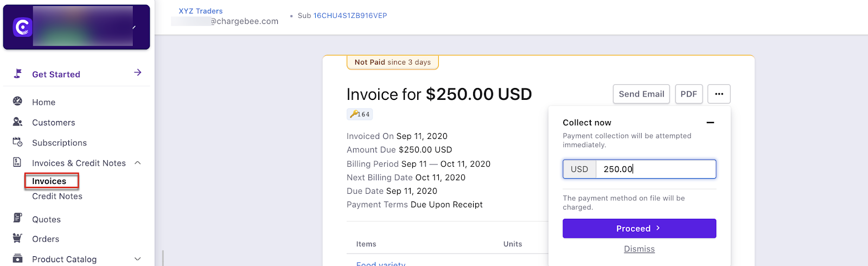The height and width of the screenshot is (266, 868).
Task: Click the USD amount input field
Action: [655, 169]
